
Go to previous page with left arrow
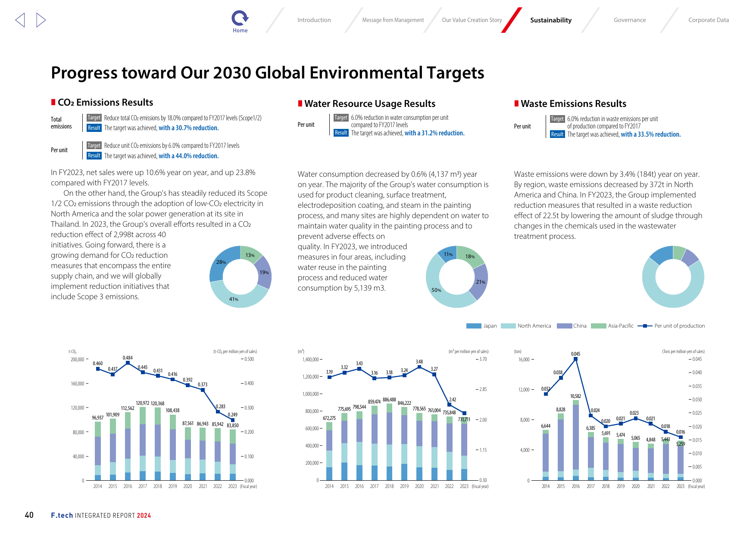[20, 20]
